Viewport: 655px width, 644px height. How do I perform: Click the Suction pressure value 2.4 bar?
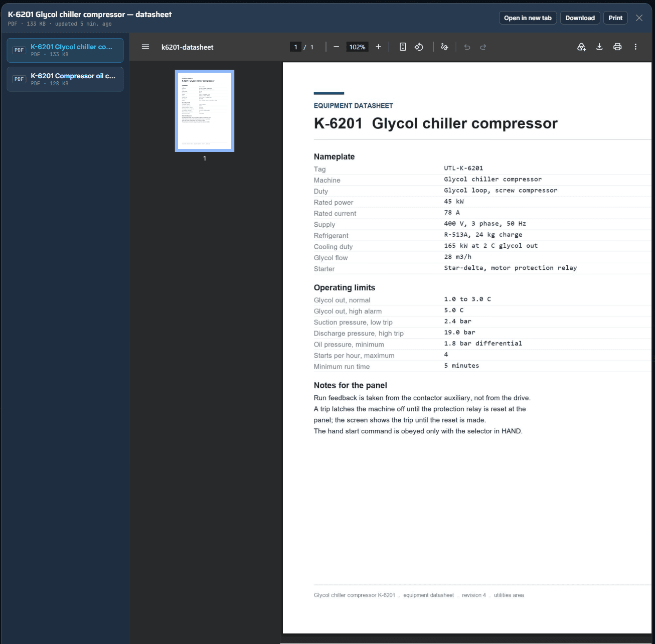coord(457,321)
